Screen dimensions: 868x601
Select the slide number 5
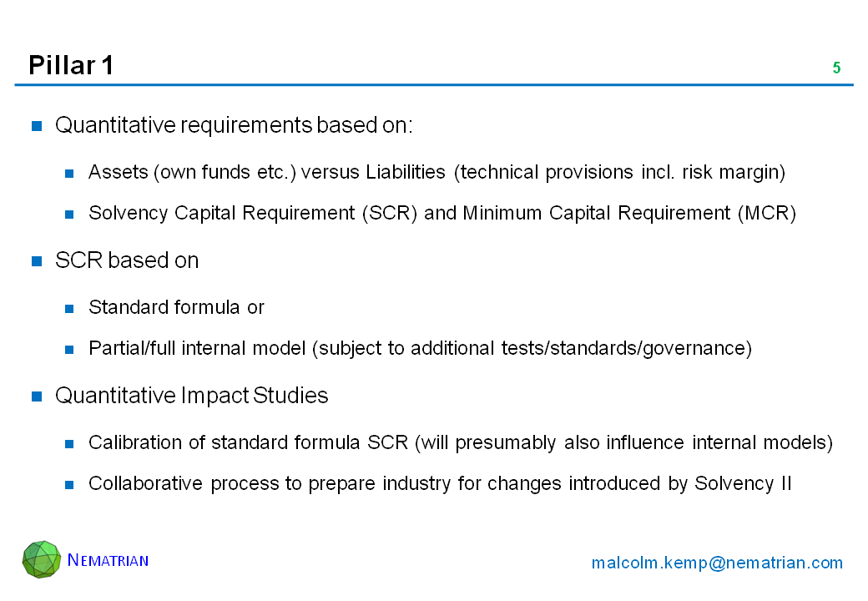coord(836,68)
